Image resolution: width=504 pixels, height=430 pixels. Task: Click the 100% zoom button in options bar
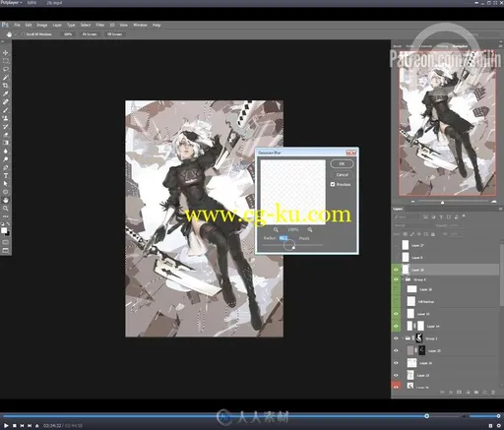pyautogui.click(x=68, y=34)
